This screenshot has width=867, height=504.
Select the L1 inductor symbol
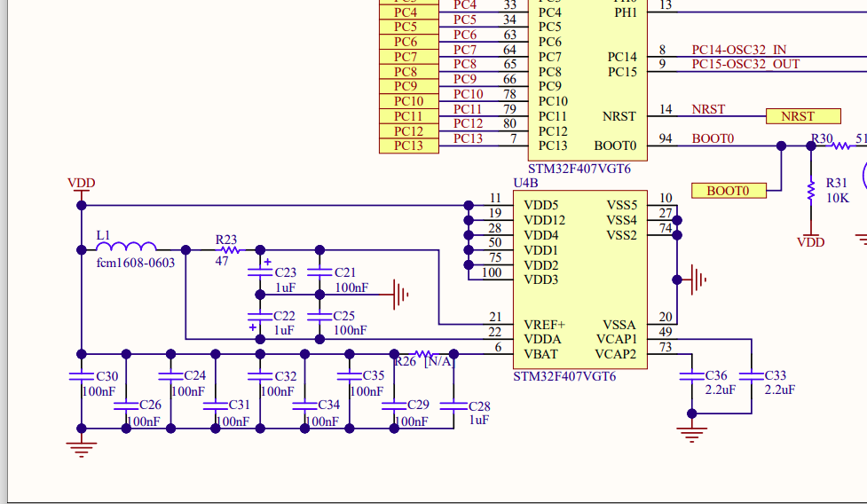click(x=126, y=246)
